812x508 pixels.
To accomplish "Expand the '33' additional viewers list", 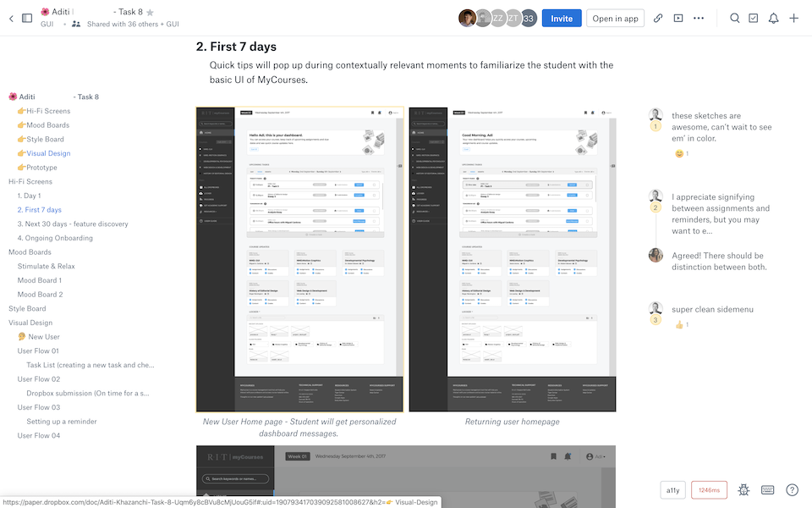I will [529, 19].
